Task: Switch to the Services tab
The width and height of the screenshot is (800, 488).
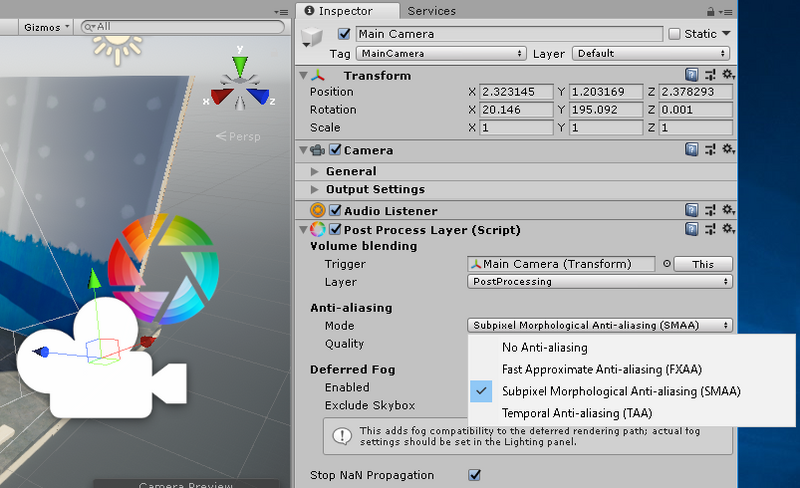Action: 432,11
